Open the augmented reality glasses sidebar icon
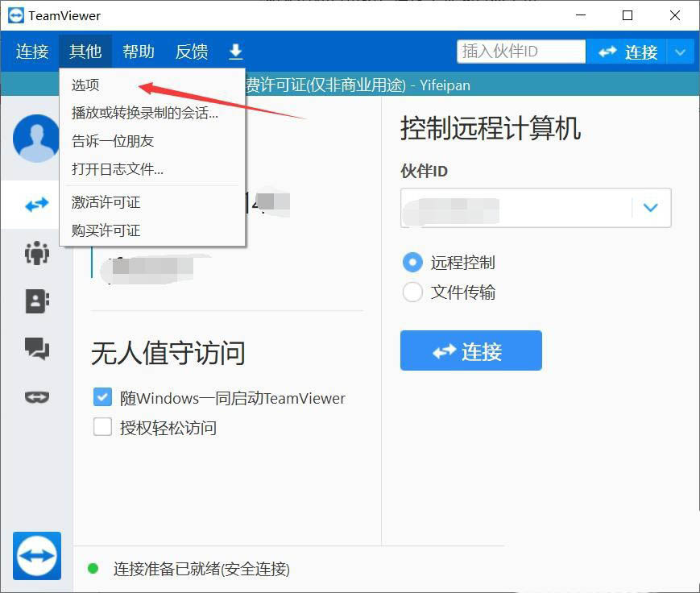 coord(36,396)
